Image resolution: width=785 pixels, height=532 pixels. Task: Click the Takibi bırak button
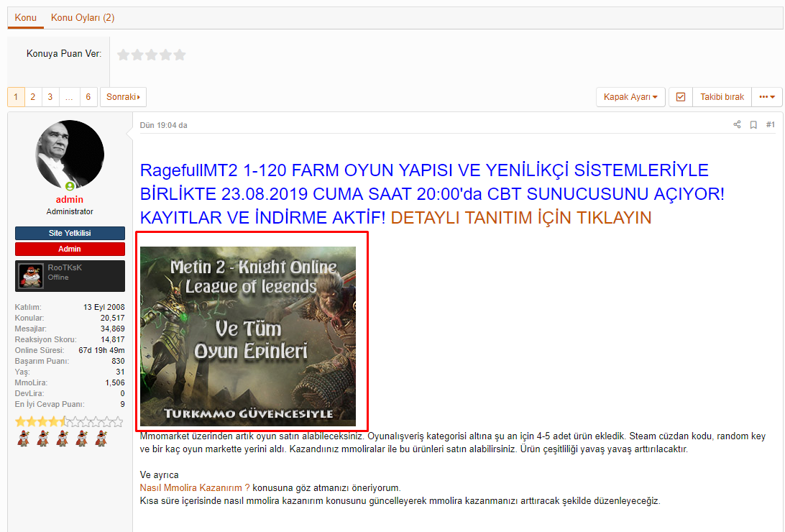(x=722, y=97)
